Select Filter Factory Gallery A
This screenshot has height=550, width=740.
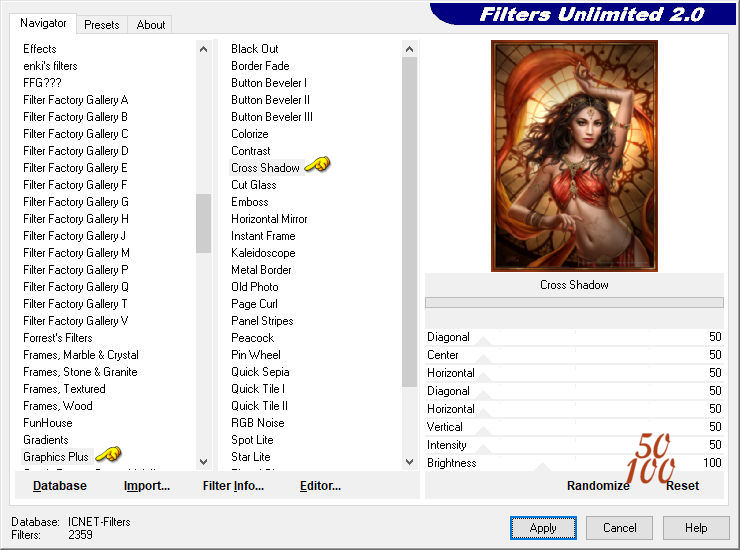[x=76, y=100]
